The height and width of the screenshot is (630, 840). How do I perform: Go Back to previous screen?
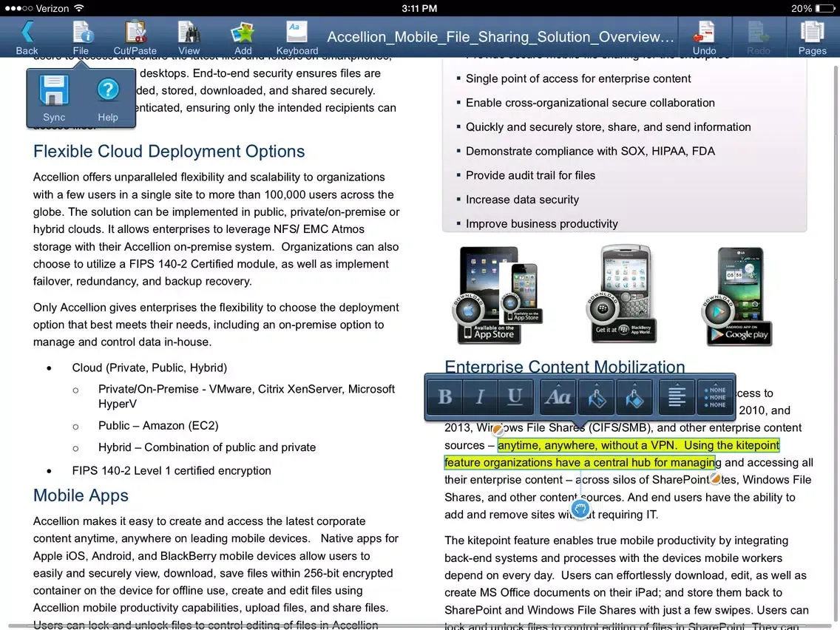pos(26,35)
